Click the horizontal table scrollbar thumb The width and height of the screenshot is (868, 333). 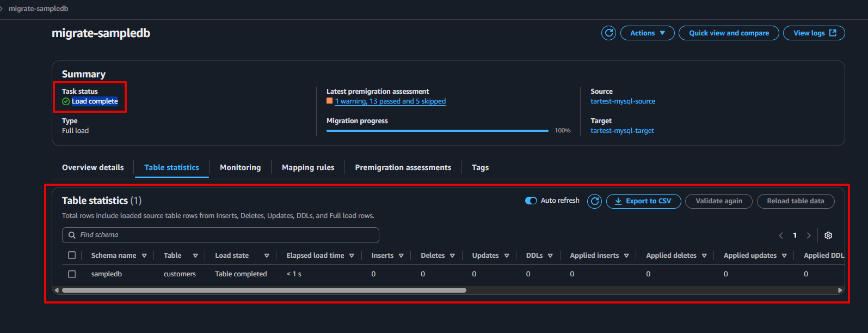click(x=264, y=290)
